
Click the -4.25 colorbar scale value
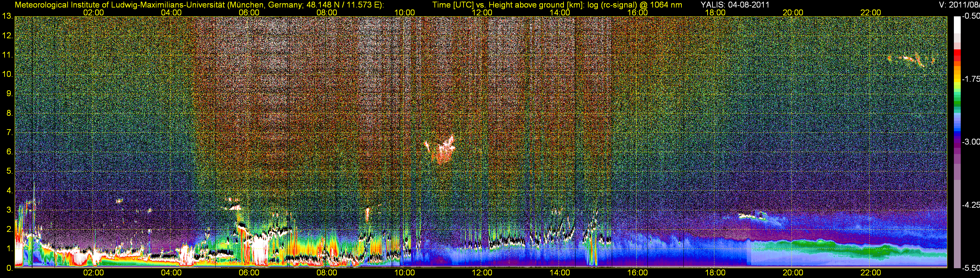coord(971,205)
